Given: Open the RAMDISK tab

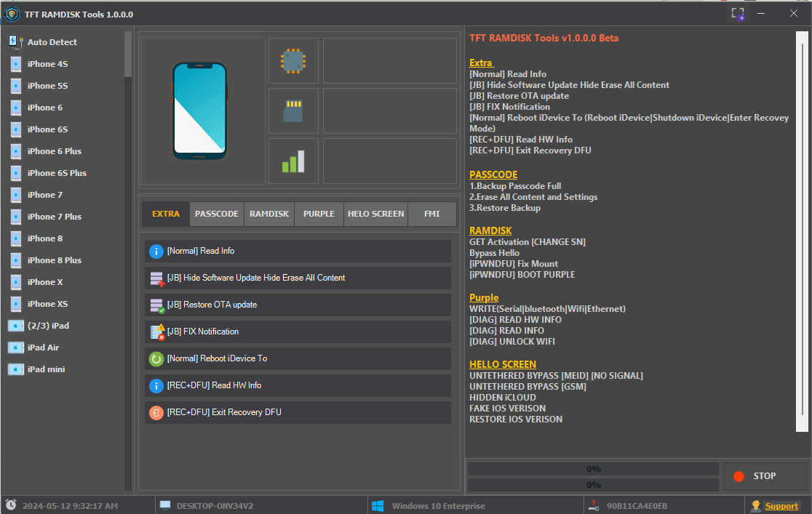Looking at the screenshot, I should click(268, 214).
